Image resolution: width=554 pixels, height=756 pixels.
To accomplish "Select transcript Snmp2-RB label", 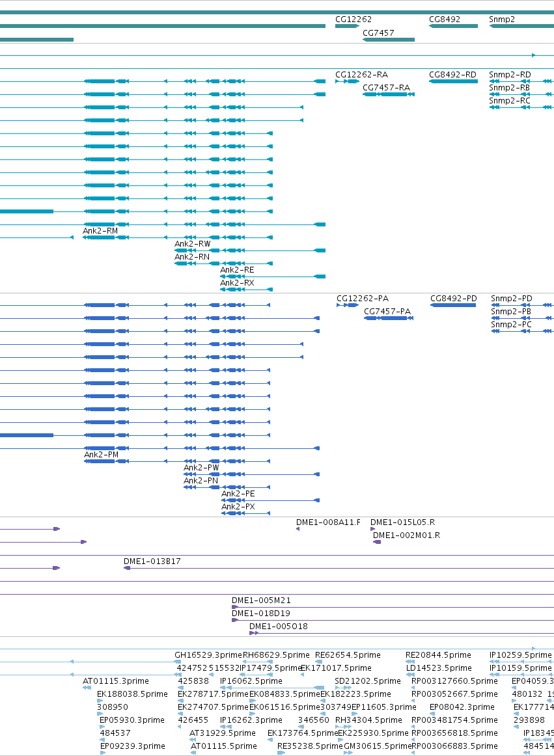I will [509, 88].
